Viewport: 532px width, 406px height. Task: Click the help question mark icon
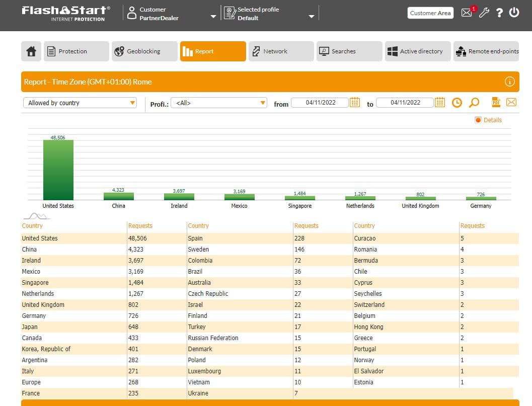pyautogui.click(x=499, y=13)
